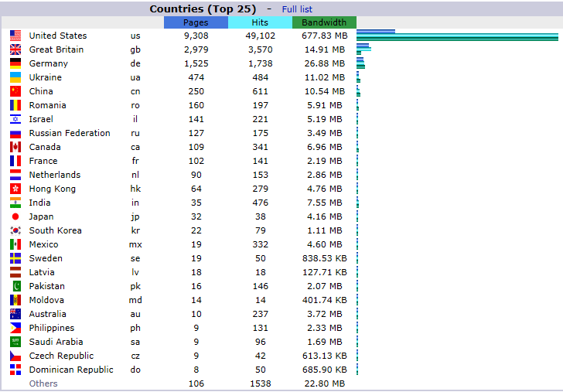Click the Mexico flag icon
Screen dimensions: 563x392
point(15,244)
